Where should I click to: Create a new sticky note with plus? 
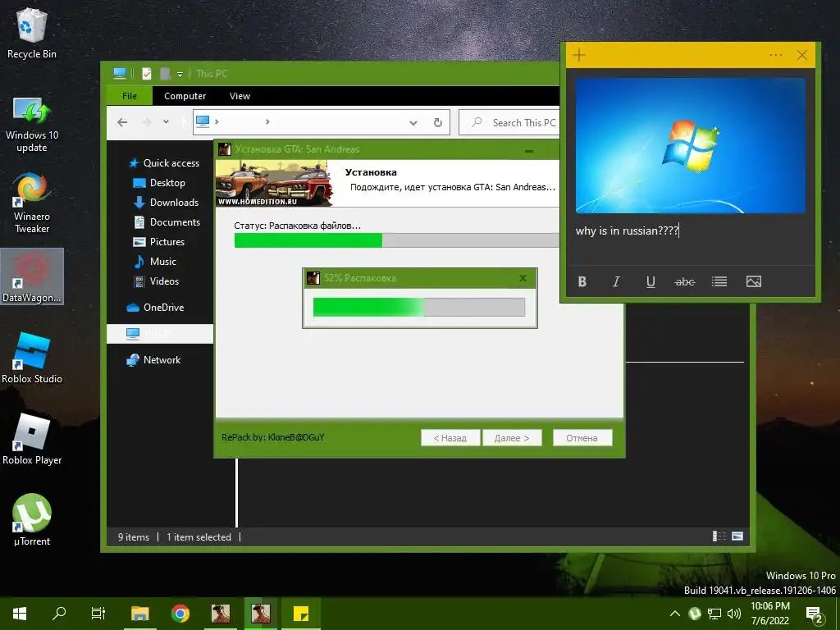(579, 55)
